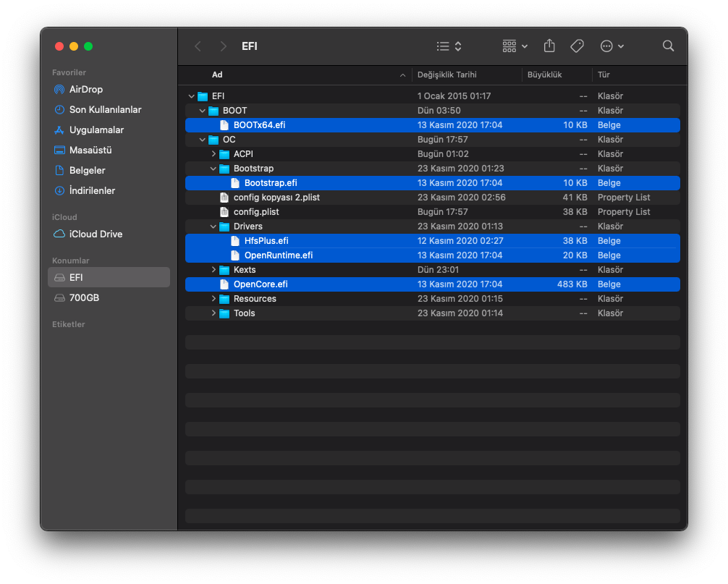Open the group-by view options dropdown
This screenshot has height=584, width=728.
tap(515, 46)
